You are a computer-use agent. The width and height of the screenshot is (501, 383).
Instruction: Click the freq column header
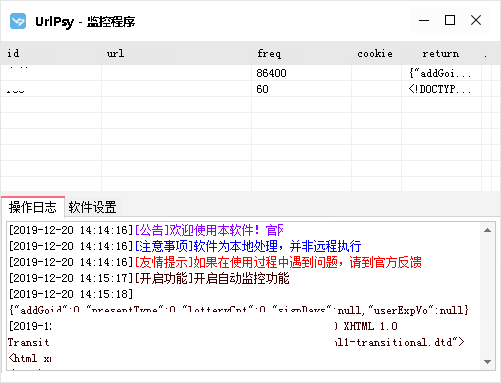[301, 53]
